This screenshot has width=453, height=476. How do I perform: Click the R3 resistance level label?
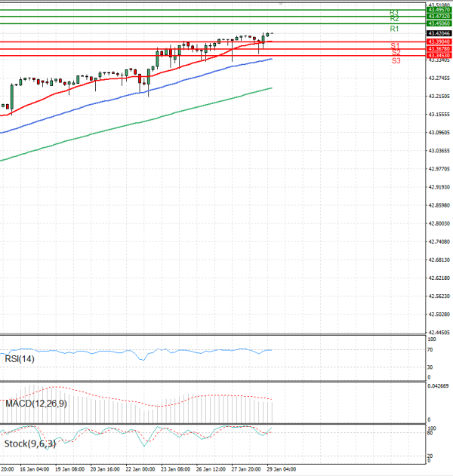(394, 13)
